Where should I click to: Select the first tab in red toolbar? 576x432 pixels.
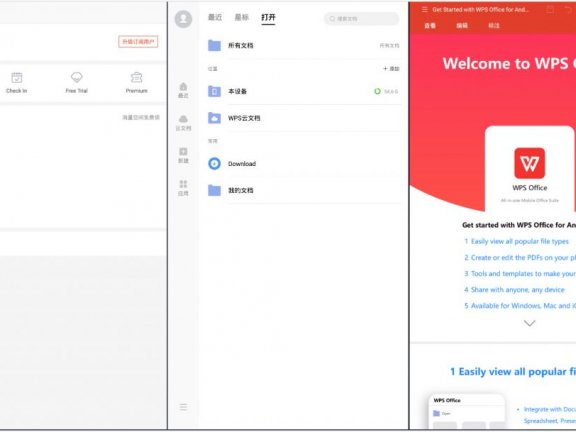coord(430,25)
